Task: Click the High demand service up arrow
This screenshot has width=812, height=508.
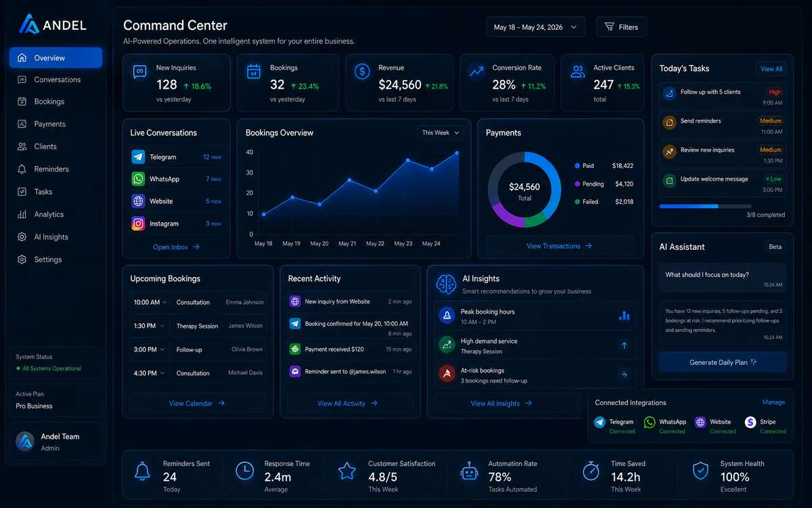Action: [x=624, y=345]
